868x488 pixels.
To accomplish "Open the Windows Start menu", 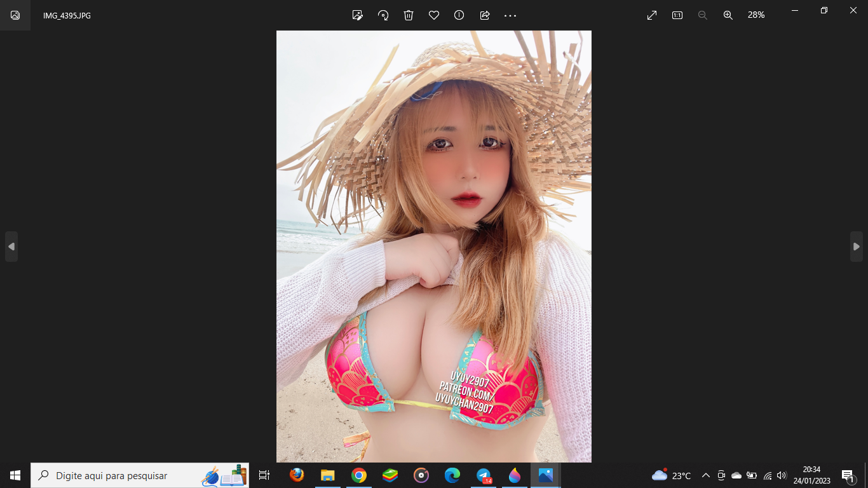I will coord(15,475).
